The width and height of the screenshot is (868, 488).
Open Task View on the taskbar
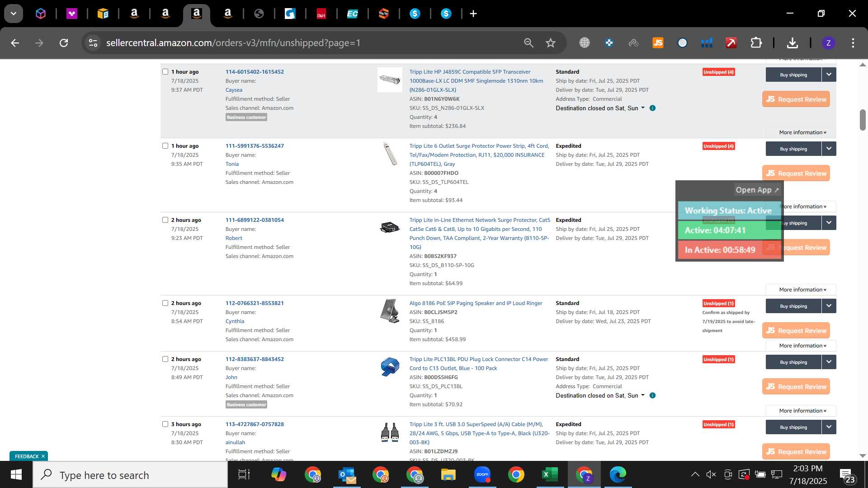point(244,475)
